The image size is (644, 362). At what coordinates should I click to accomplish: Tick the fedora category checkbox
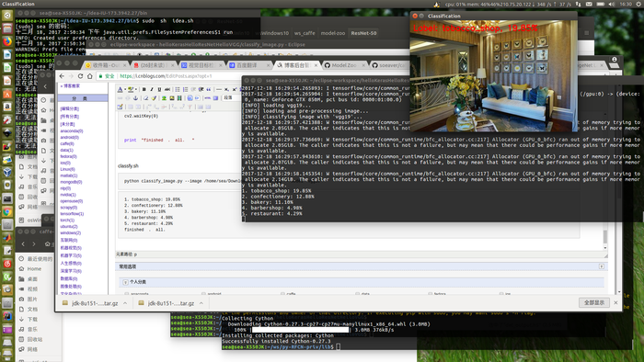pos(430,294)
